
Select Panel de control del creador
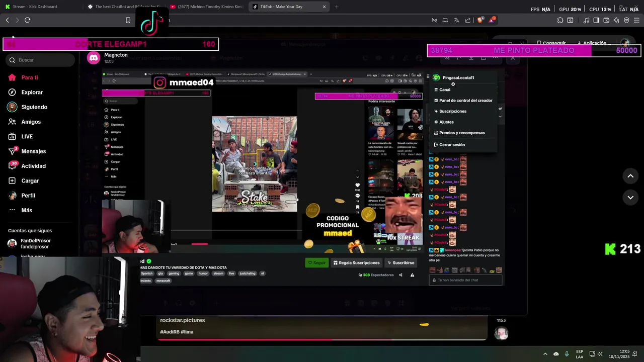(463, 101)
